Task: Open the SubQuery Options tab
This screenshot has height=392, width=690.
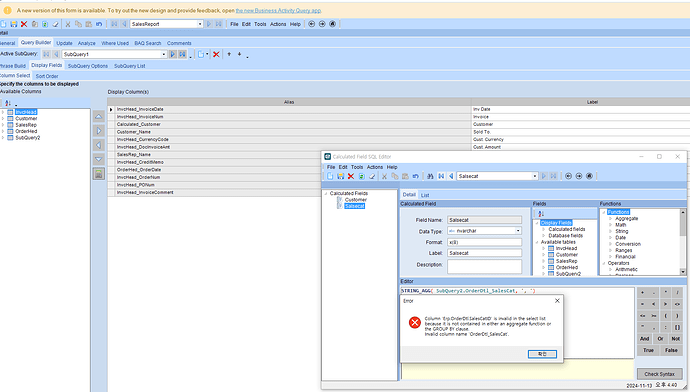Action: coord(88,66)
